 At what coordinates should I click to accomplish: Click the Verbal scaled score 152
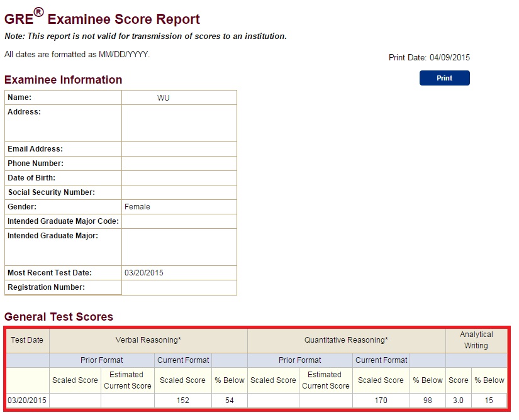coord(182,401)
